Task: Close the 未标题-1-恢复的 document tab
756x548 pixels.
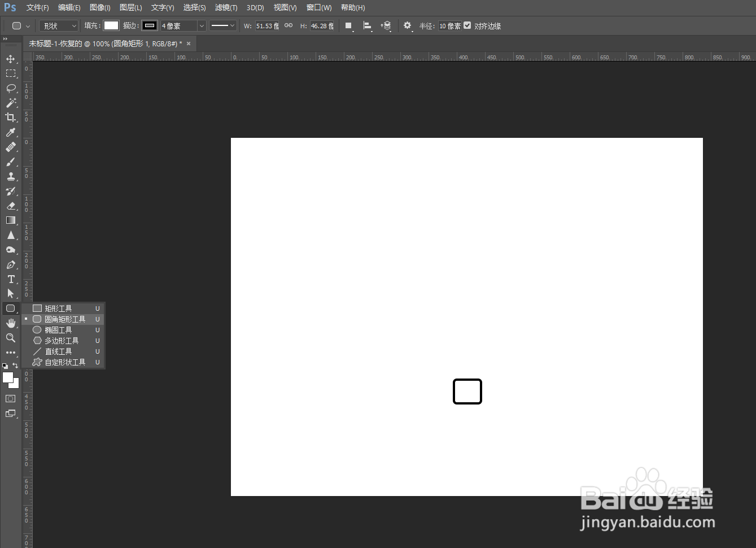Action: point(189,44)
